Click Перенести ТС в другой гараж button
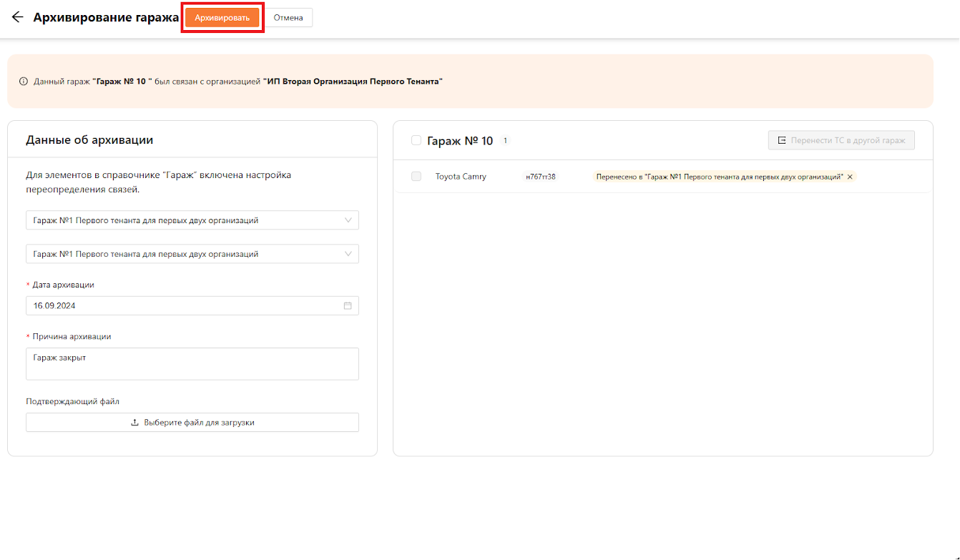This screenshot has width=960, height=560. (x=841, y=140)
